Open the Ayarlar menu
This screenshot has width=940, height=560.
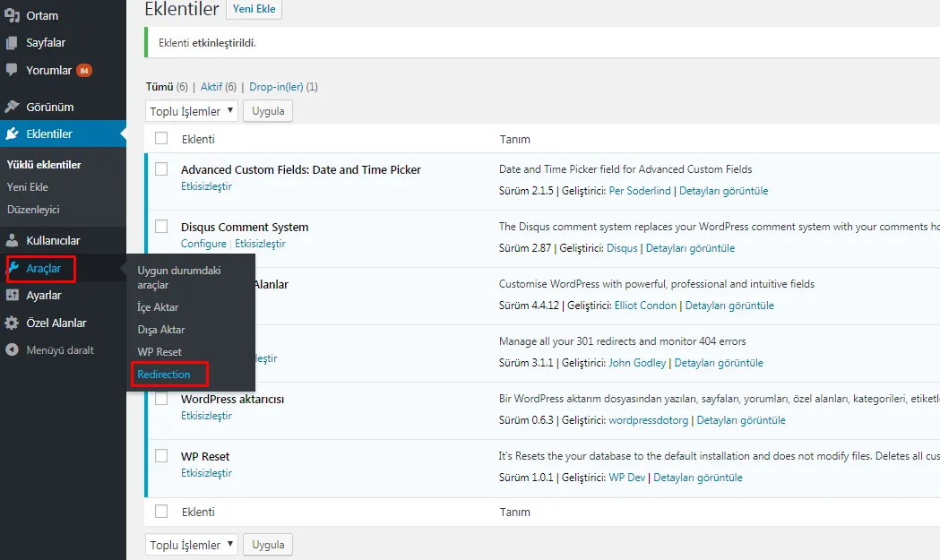[44, 295]
